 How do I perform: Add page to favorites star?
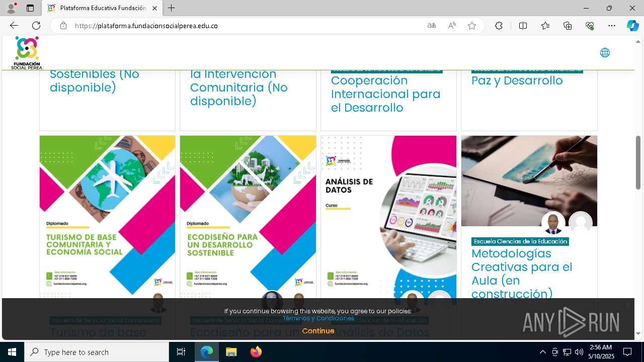(x=472, y=26)
